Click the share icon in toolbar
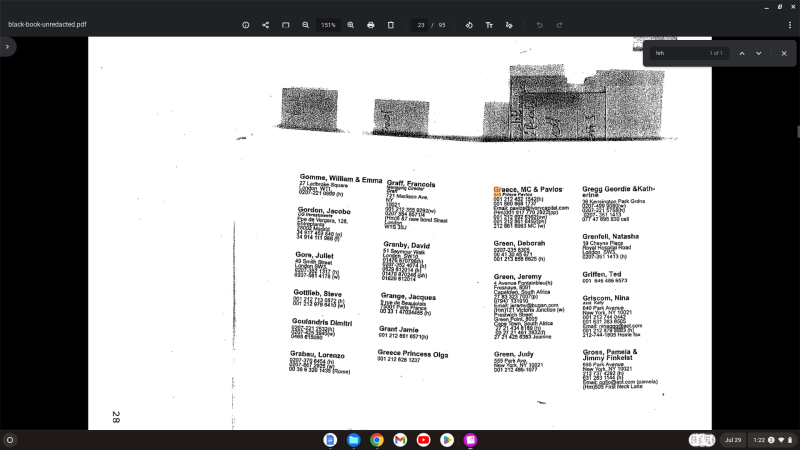This screenshot has height=450, width=800. (265, 24)
